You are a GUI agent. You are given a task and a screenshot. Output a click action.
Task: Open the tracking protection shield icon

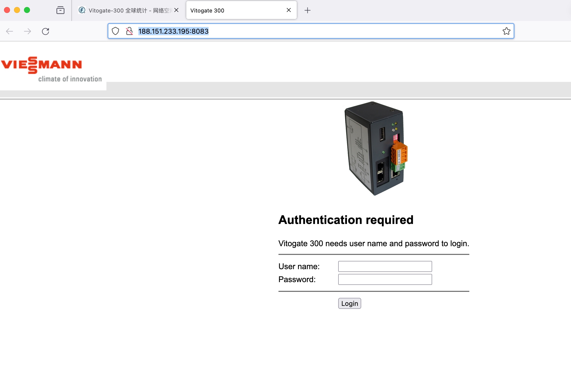point(115,31)
